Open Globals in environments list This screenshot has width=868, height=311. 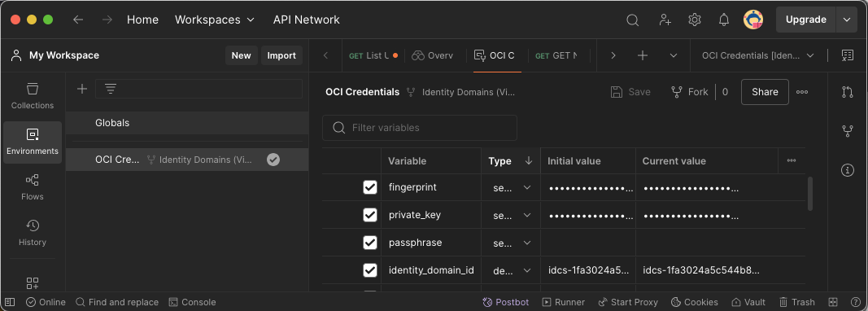coord(187,123)
